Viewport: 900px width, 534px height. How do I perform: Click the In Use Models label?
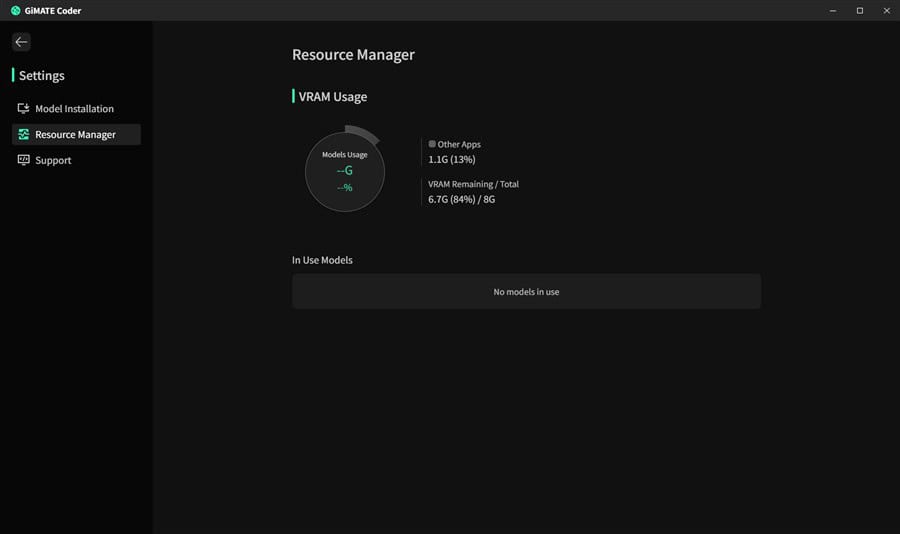click(x=322, y=260)
